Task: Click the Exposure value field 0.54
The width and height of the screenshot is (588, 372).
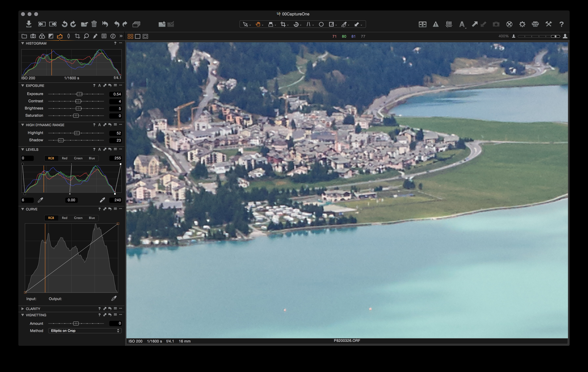Action: pos(116,94)
